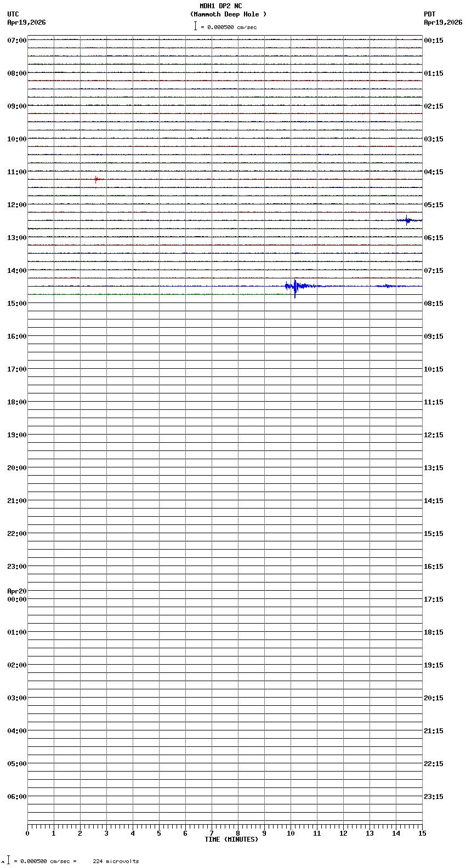Click the TIME (MINUTES) axis label
The height and width of the screenshot is (868, 466).
[231, 840]
